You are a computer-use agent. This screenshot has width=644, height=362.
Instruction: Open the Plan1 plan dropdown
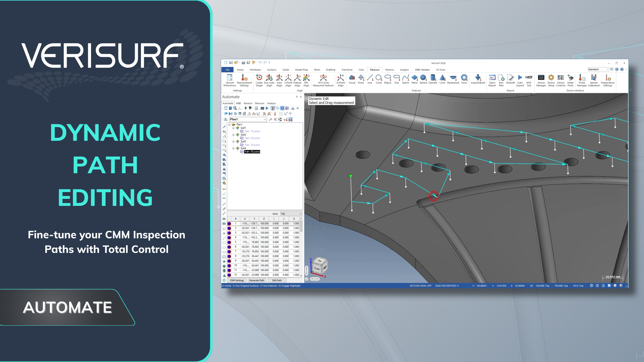[x=248, y=119]
